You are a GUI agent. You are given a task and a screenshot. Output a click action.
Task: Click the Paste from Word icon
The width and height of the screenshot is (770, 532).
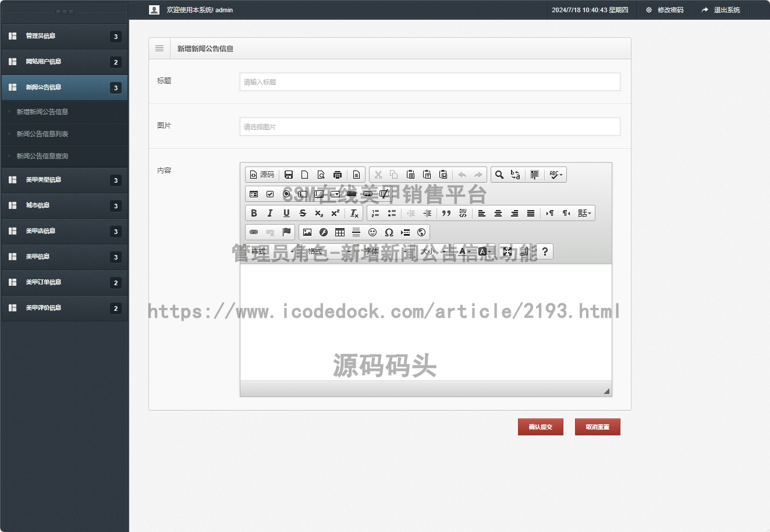click(x=443, y=175)
